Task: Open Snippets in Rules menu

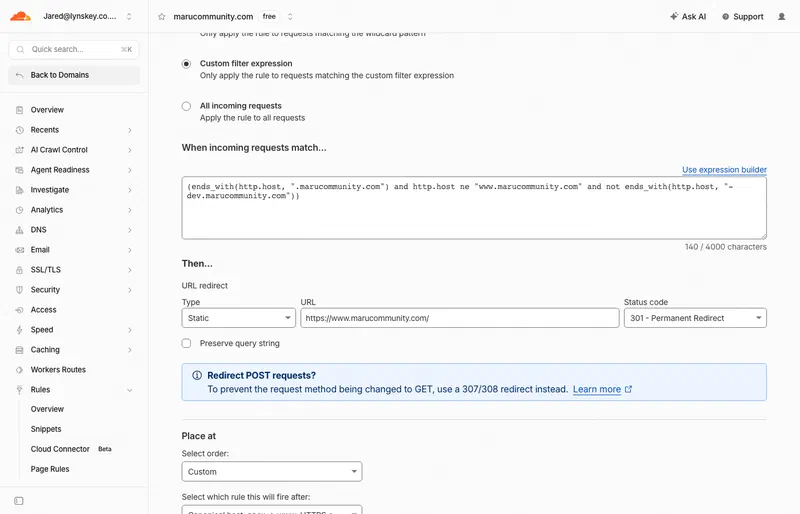Action: tap(46, 429)
